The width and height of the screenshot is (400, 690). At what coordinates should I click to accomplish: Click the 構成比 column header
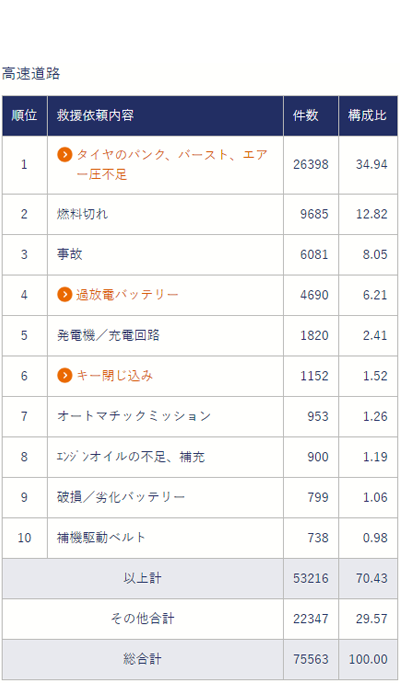pos(368,116)
